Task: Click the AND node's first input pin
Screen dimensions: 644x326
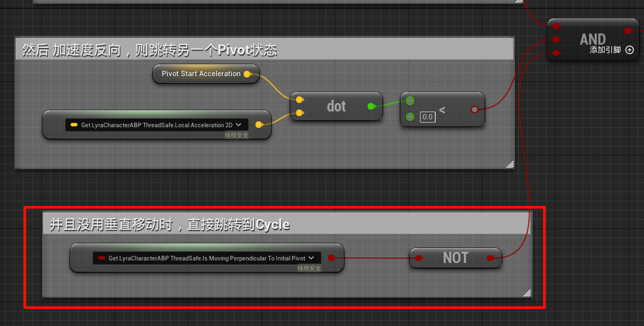Action: point(556,26)
